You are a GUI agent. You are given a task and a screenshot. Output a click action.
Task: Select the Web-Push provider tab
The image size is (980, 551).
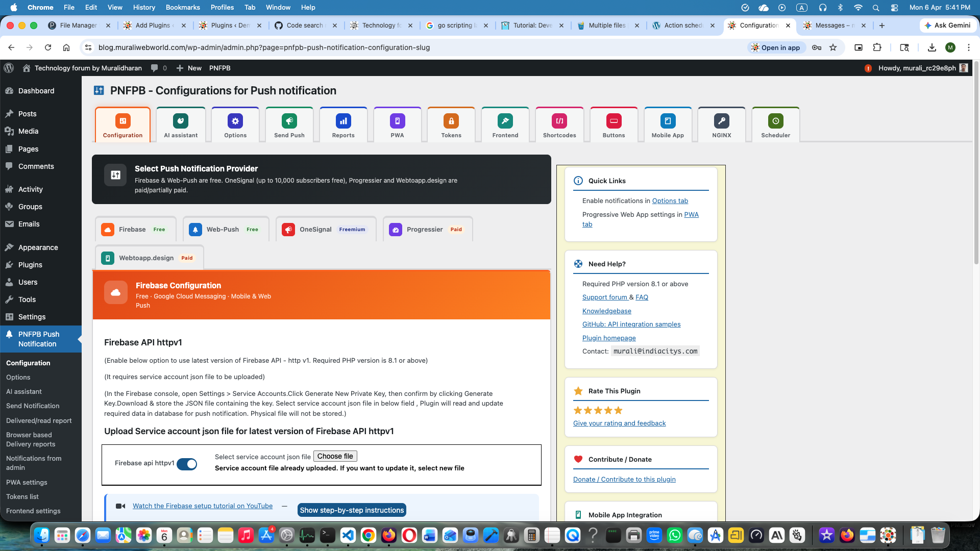coord(226,230)
